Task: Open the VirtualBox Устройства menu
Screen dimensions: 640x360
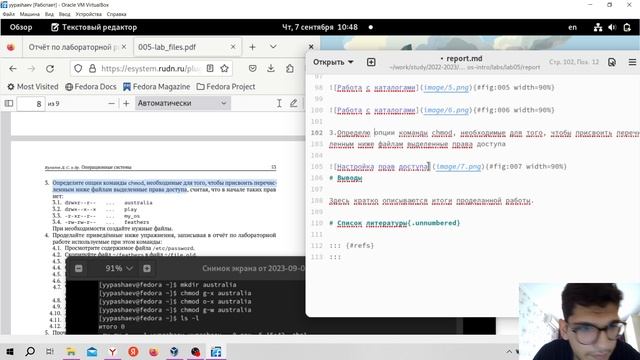Action: (89, 14)
